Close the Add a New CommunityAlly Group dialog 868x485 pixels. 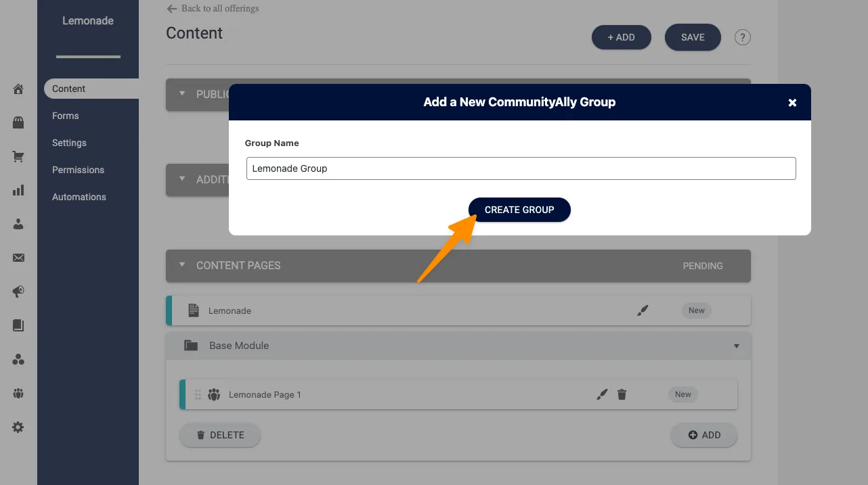(x=792, y=103)
